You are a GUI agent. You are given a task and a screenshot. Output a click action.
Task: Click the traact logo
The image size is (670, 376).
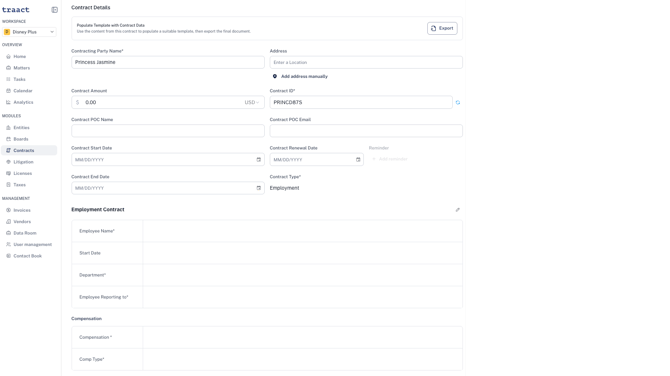click(16, 10)
